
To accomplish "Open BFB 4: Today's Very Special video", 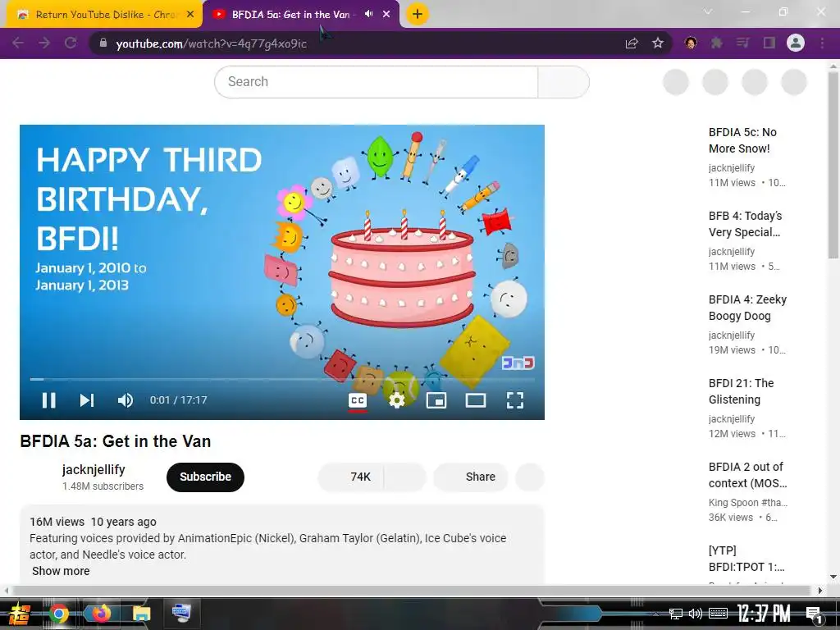I will pos(745,224).
